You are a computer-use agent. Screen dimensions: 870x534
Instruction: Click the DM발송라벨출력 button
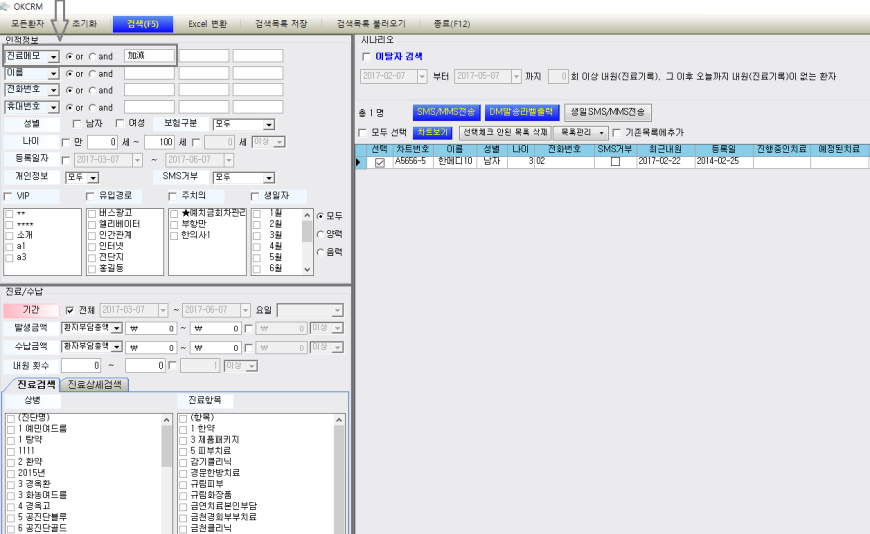coord(521,112)
